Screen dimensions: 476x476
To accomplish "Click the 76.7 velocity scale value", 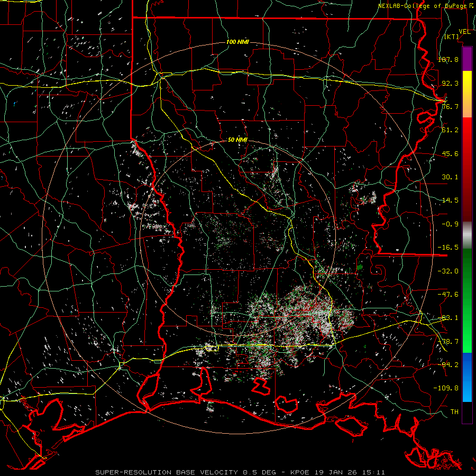I will [x=450, y=106].
